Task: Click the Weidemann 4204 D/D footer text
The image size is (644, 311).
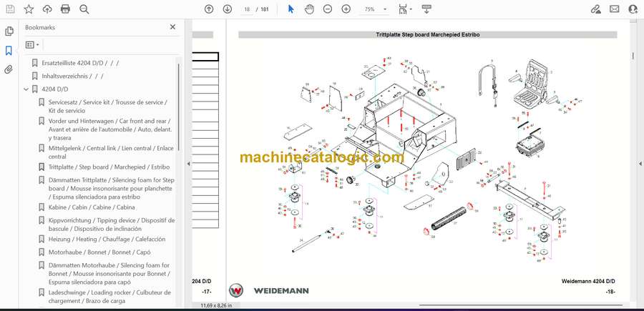Action: pos(588,282)
